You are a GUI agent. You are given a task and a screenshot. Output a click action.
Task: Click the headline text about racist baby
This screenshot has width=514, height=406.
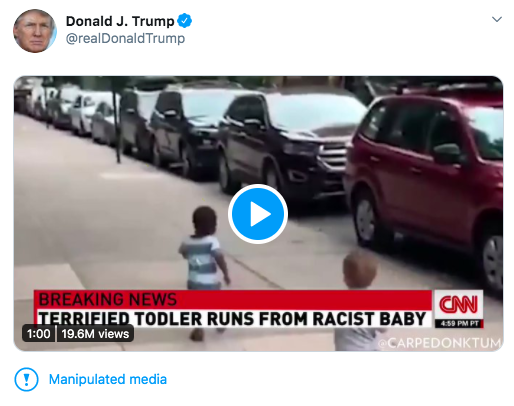pos(232,318)
